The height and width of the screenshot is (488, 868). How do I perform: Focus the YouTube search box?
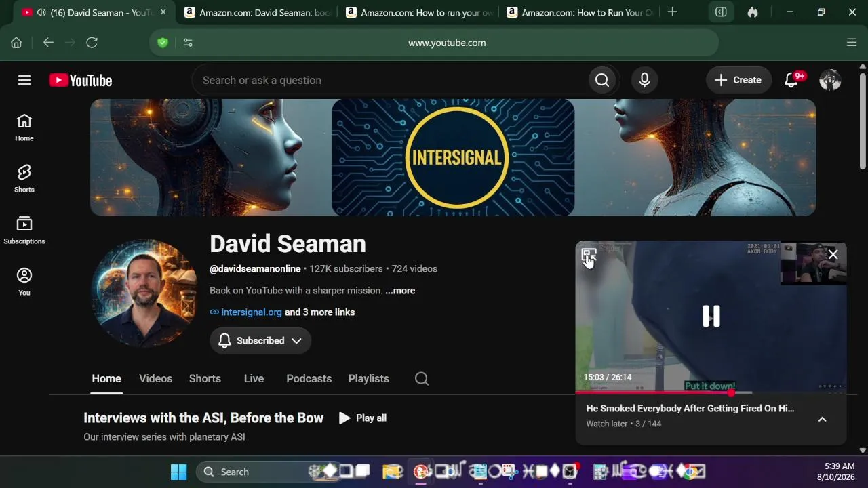[x=390, y=80]
